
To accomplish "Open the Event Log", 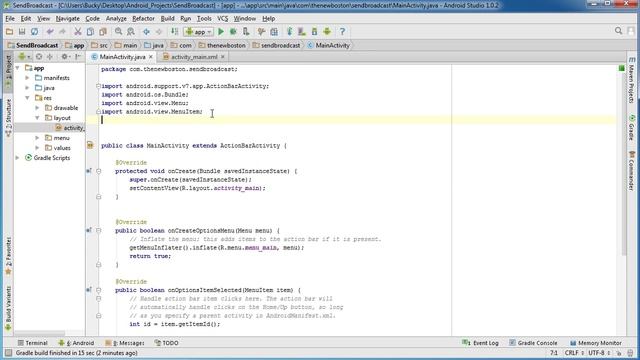I will point(480,343).
